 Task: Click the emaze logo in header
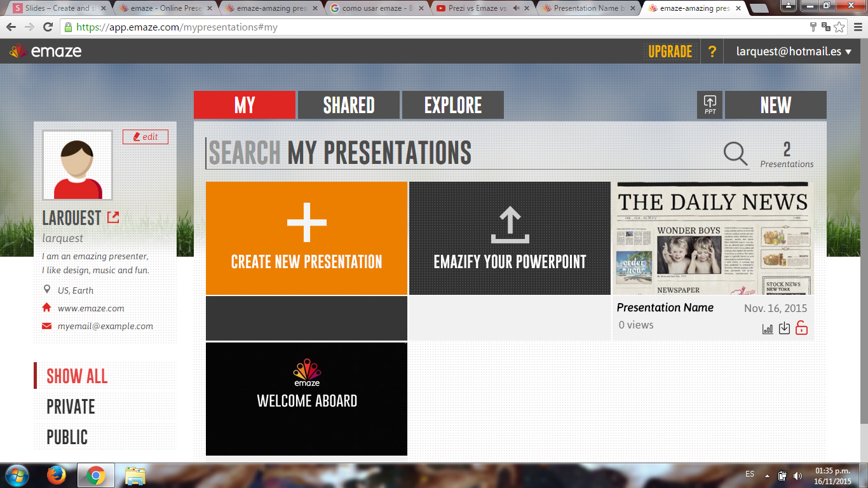coord(46,51)
